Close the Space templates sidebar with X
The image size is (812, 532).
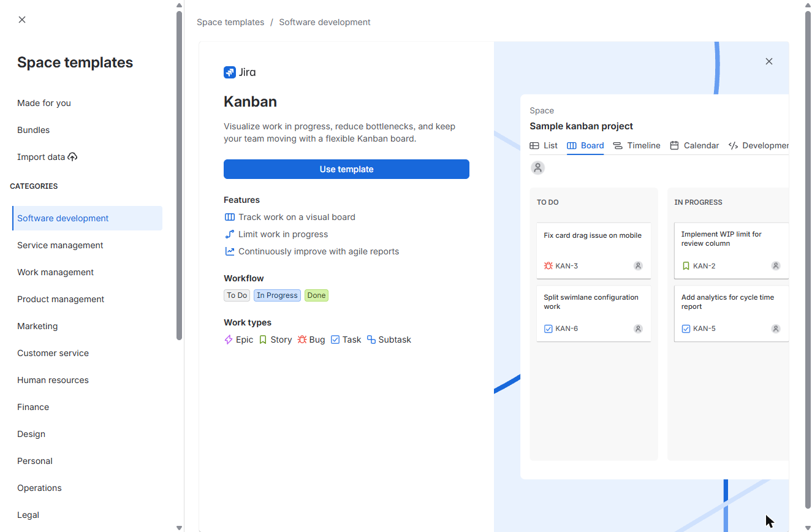point(22,20)
